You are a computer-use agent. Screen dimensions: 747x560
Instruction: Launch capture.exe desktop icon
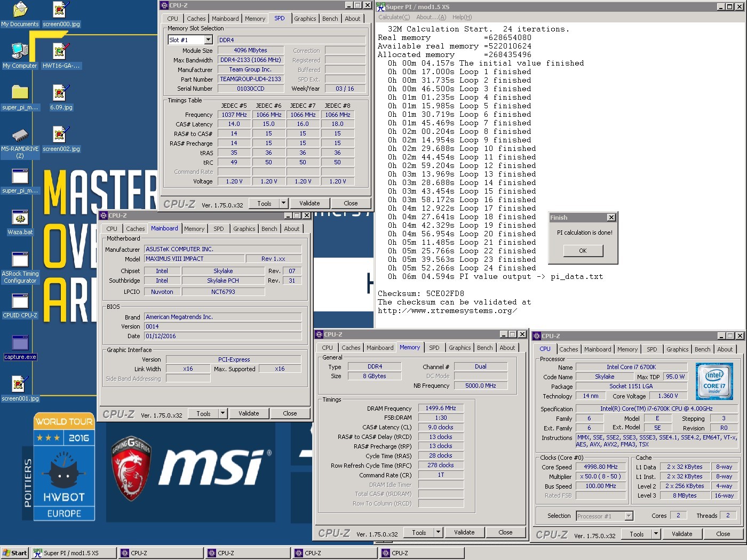[x=20, y=342]
